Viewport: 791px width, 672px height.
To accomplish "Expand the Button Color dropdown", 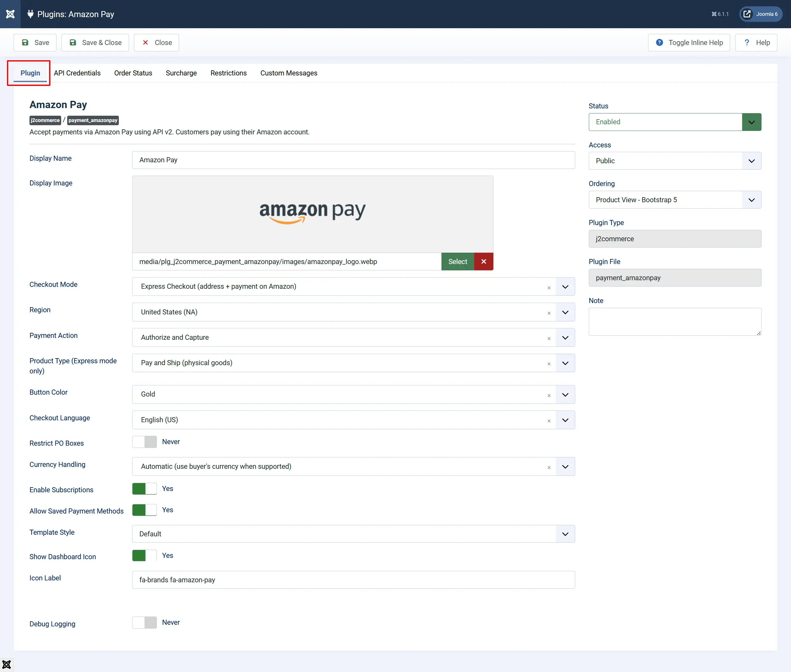I will pos(565,395).
